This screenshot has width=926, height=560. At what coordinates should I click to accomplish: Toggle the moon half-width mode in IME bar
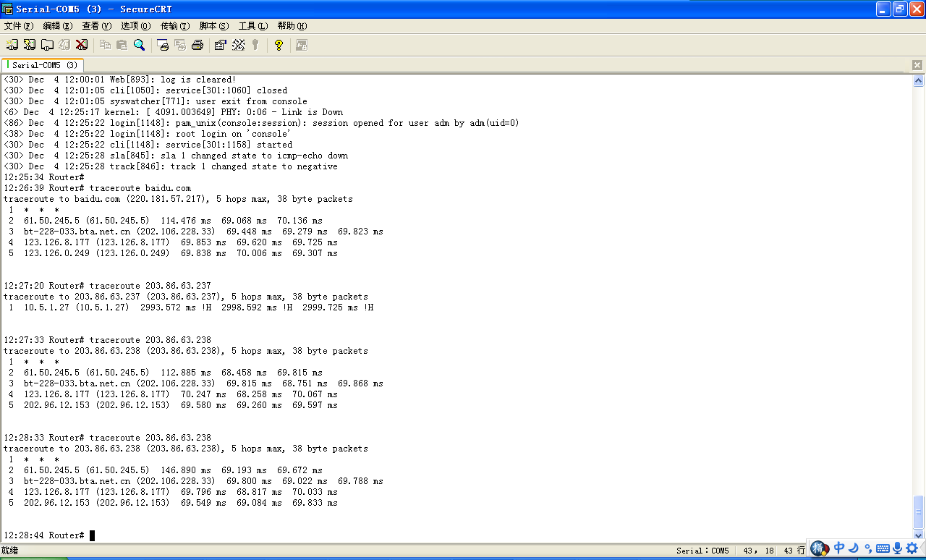854,548
